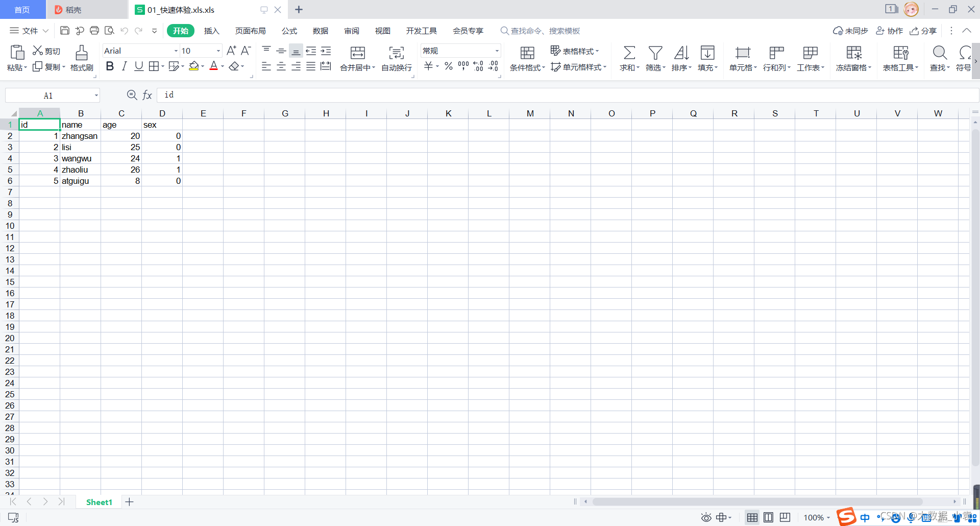Viewport: 980px width, 526px height.
Task: Align text to middle vertically
Action: (281, 51)
